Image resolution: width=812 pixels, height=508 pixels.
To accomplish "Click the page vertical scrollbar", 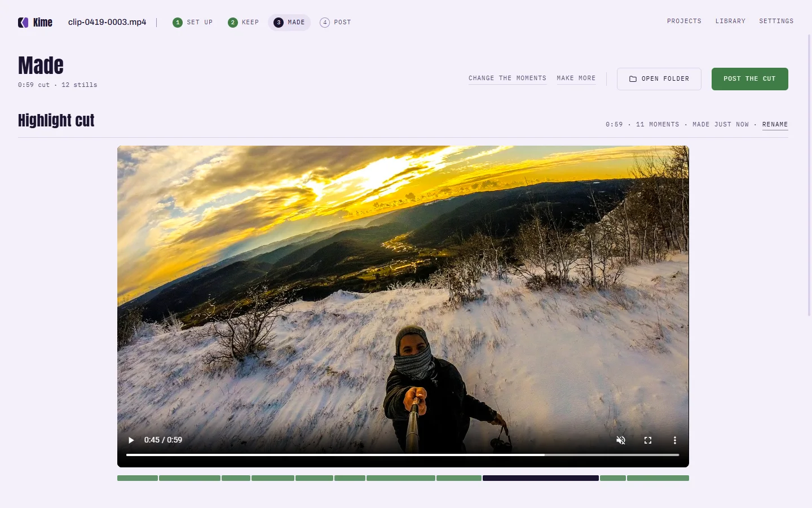I will [810, 175].
